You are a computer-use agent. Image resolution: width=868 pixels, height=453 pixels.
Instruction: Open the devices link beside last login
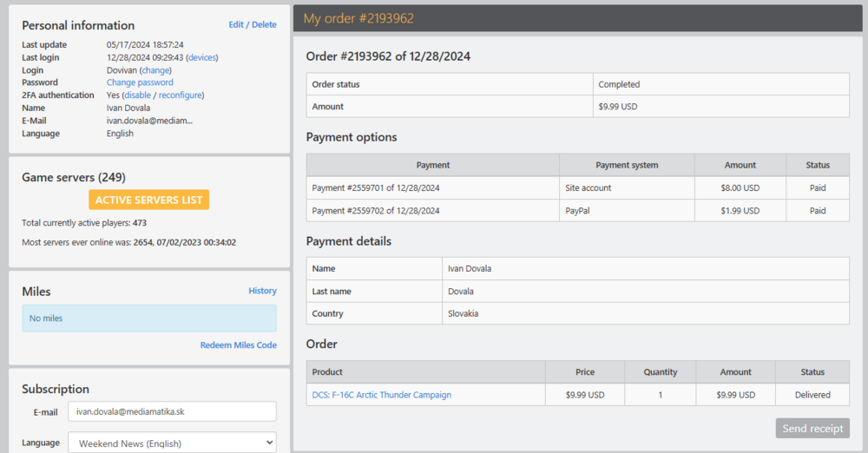(x=202, y=57)
